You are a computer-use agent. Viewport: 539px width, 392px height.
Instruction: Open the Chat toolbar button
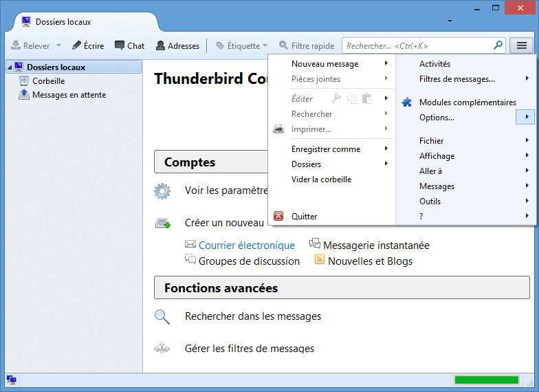129,45
